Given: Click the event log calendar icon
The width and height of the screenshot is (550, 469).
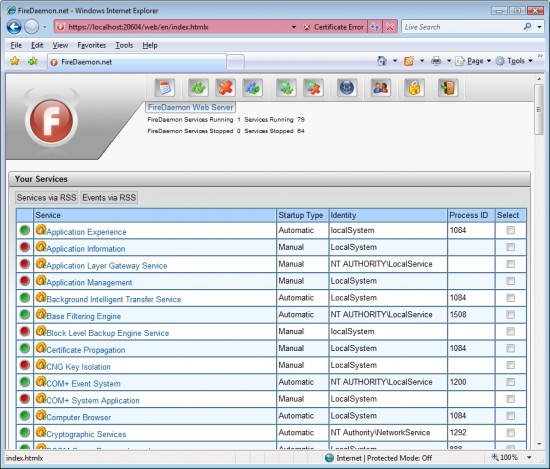Looking at the screenshot, I should [165, 88].
